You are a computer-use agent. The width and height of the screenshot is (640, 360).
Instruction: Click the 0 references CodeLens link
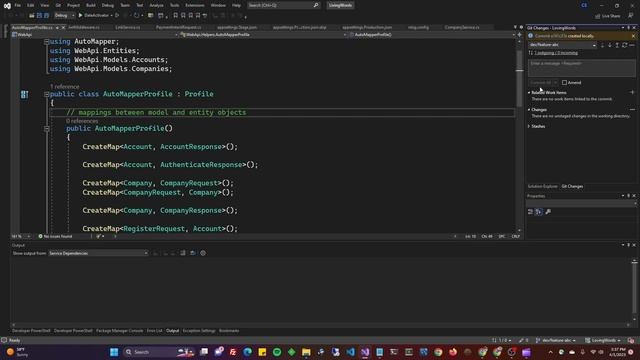point(82,121)
